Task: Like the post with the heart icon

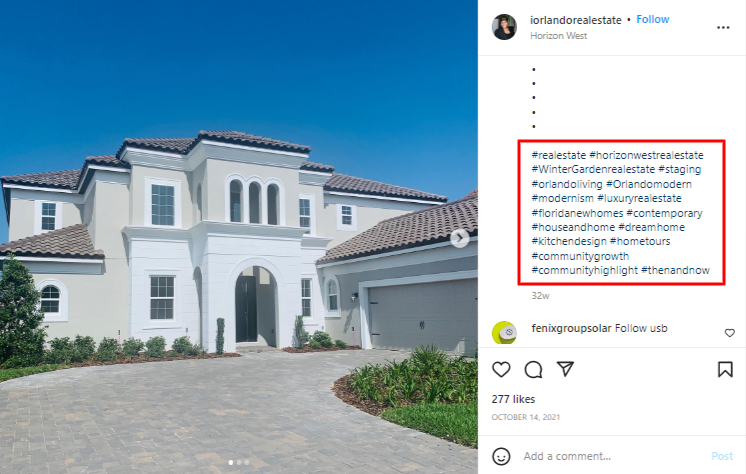Action: (501, 369)
